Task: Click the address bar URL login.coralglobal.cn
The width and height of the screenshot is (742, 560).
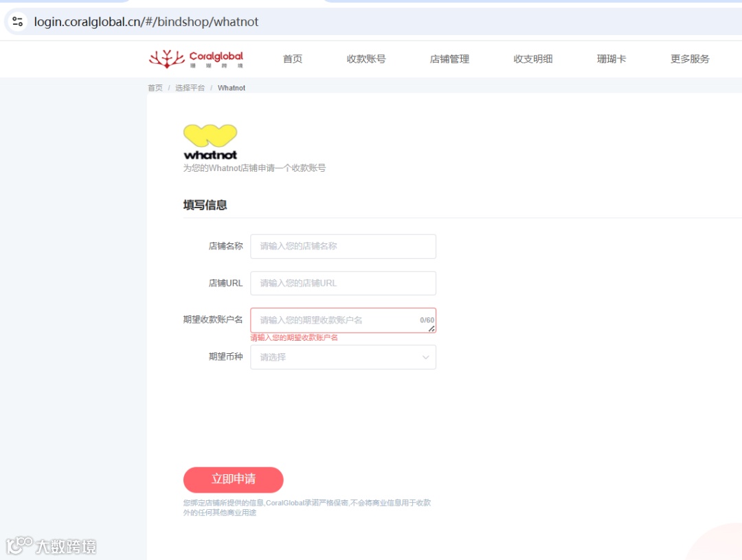Action: (x=146, y=22)
